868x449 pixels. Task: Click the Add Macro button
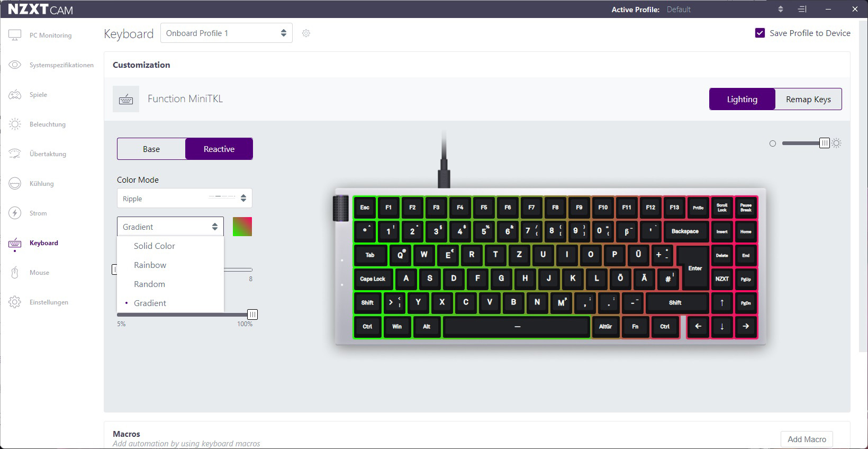(807, 439)
